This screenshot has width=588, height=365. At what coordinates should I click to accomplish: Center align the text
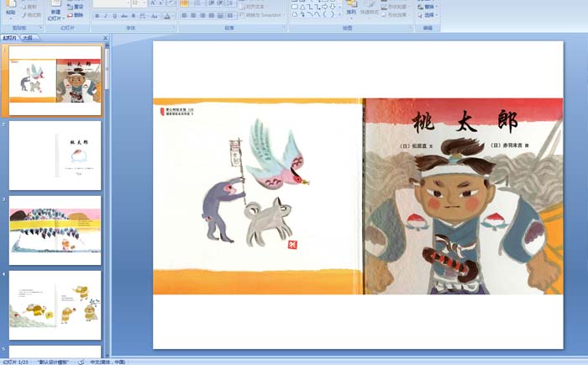click(x=193, y=15)
